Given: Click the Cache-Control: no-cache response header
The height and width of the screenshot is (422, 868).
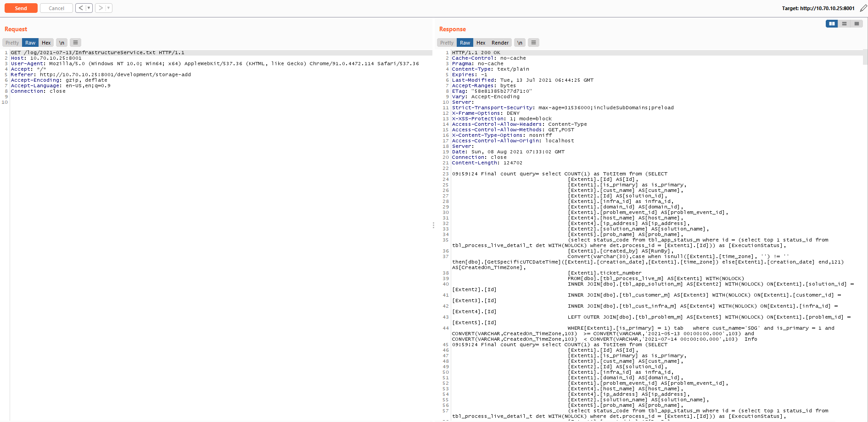Looking at the screenshot, I should [489, 58].
